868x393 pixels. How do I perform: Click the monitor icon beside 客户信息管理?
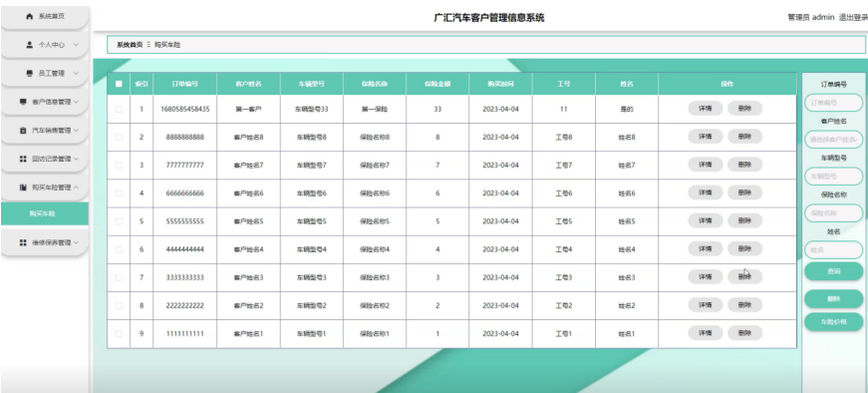click(x=23, y=102)
